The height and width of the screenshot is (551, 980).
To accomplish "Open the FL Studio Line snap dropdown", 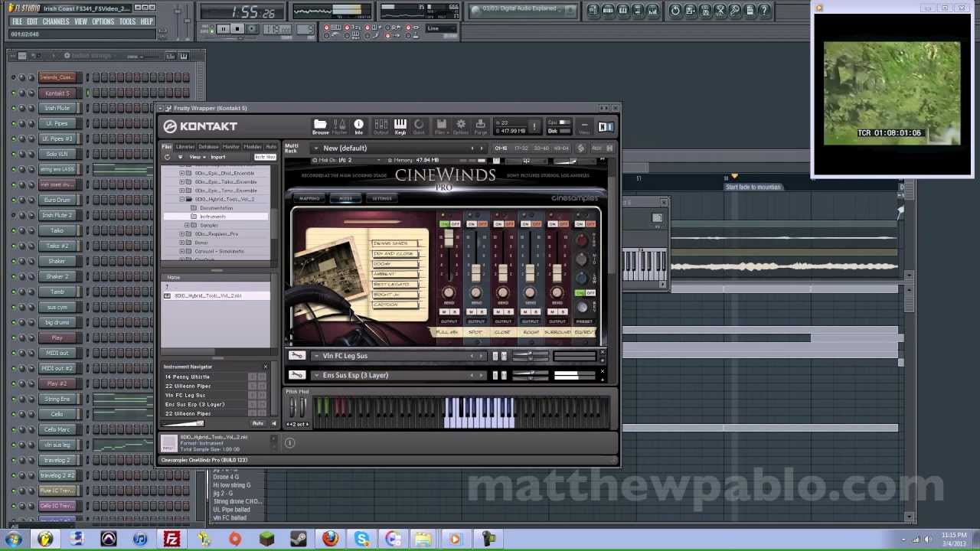I will coord(442,28).
